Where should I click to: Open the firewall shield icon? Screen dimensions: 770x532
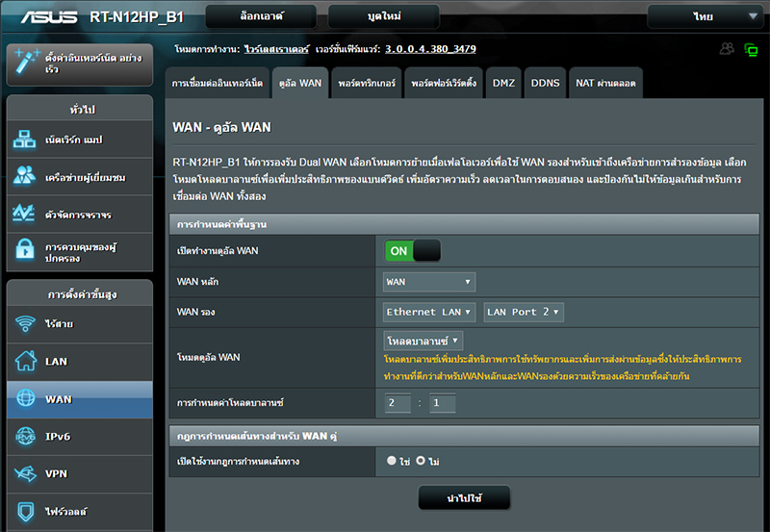click(26, 511)
